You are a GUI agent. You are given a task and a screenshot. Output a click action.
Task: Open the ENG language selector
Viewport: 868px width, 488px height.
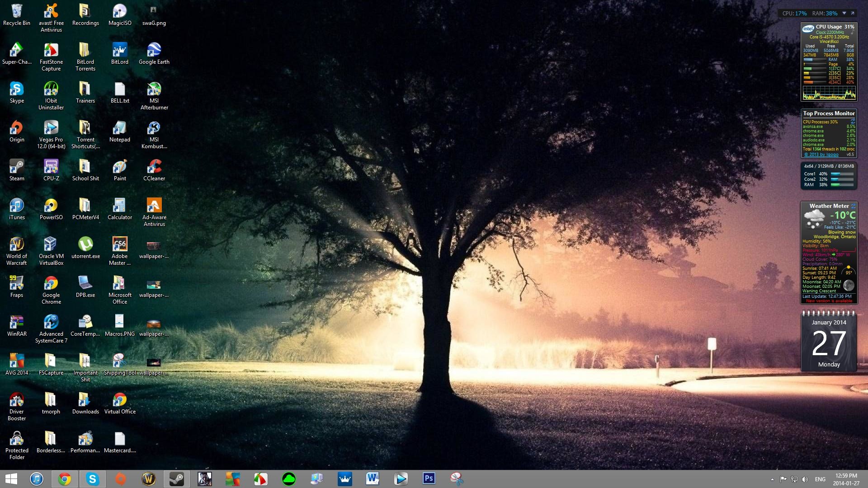coord(821,479)
